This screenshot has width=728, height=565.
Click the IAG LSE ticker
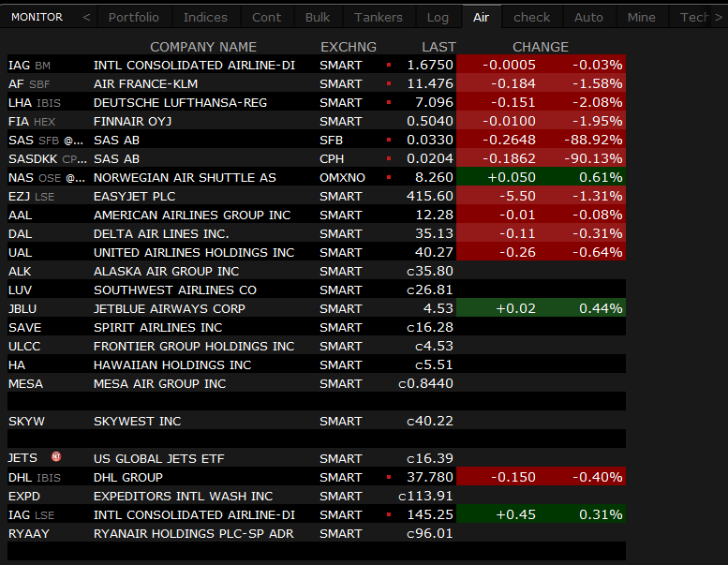point(31,514)
